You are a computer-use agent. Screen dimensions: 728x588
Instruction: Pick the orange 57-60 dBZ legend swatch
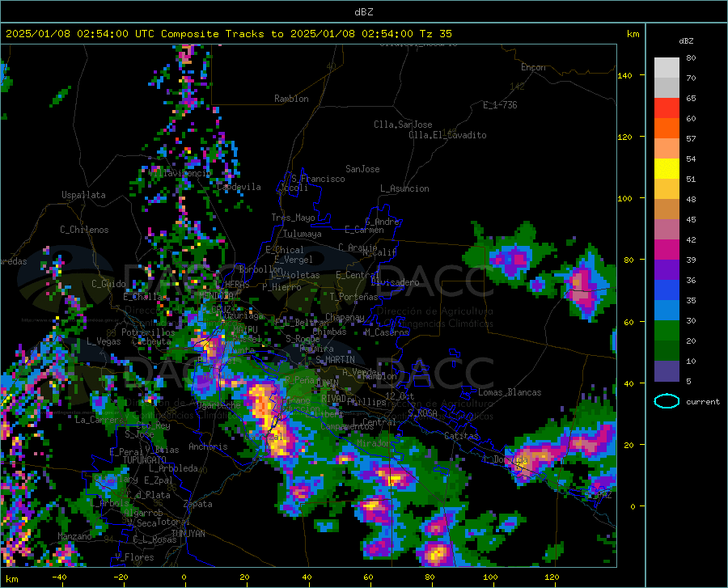pos(667,129)
